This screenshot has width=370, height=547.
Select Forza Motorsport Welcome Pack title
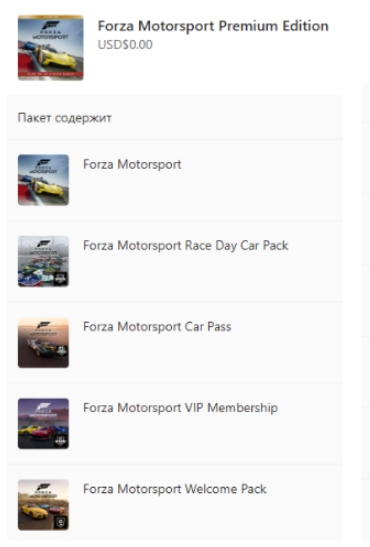175,489
